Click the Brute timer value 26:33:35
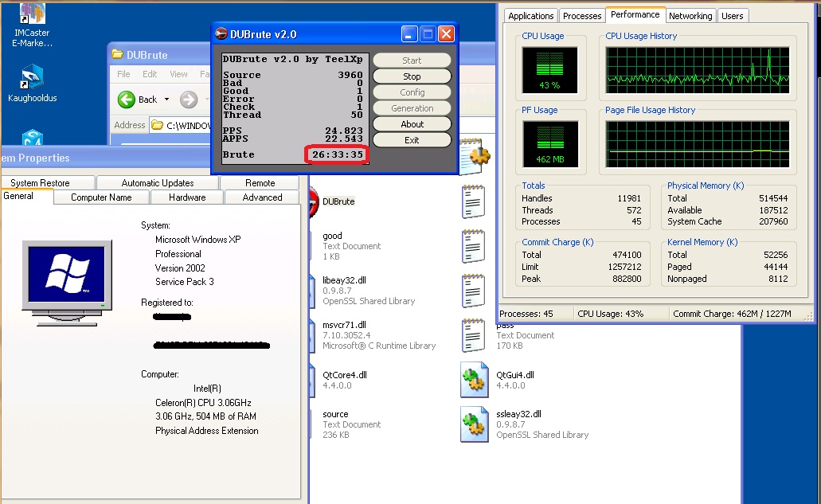 pos(337,154)
